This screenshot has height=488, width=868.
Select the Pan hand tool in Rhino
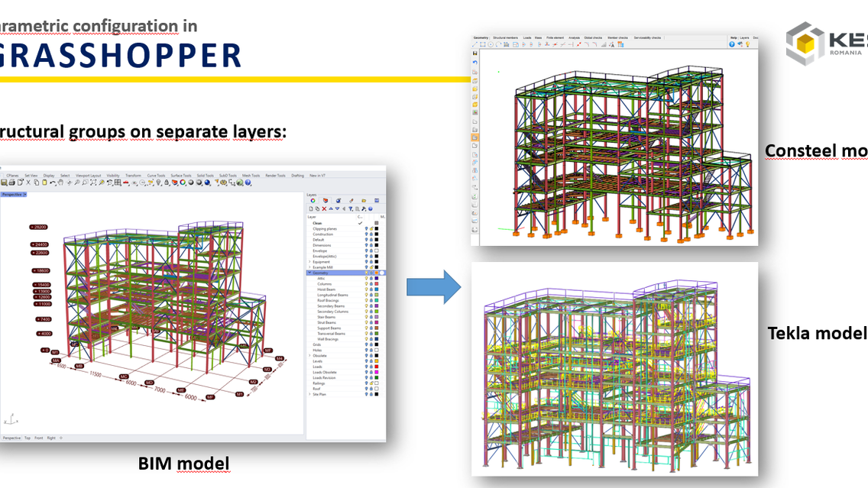coord(60,182)
